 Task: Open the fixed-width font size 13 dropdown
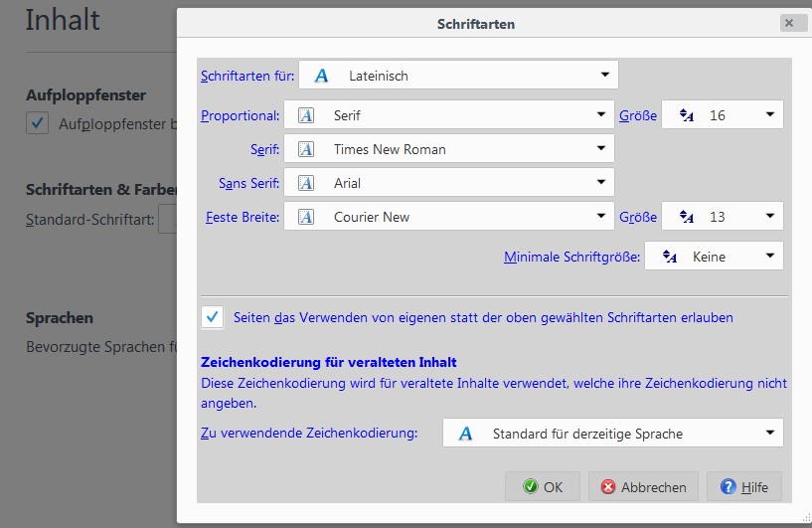[723, 217]
